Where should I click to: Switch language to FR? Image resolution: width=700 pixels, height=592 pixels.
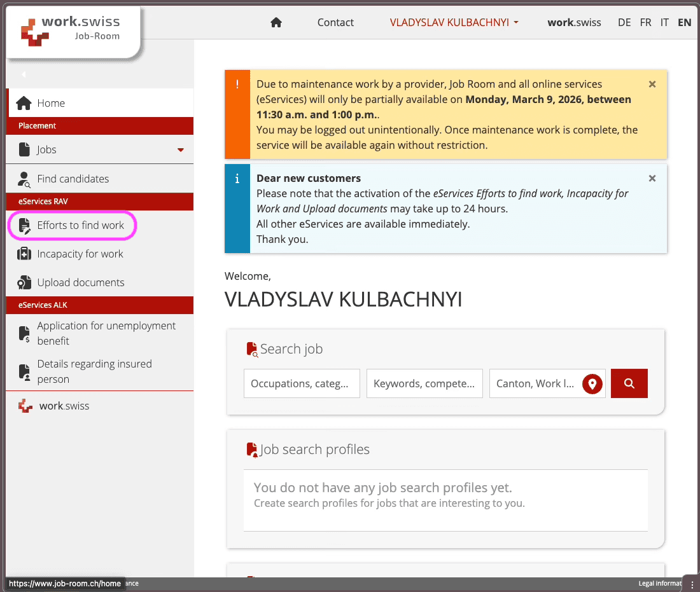pos(645,22)
